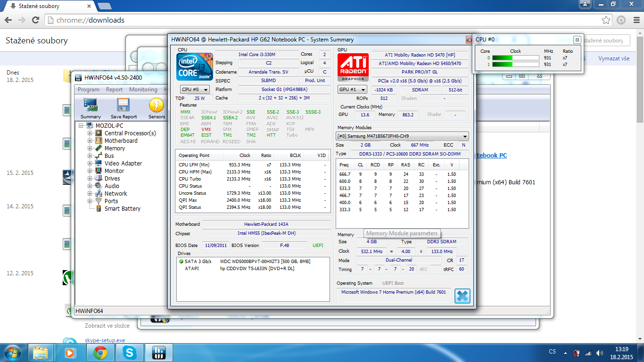Click the HWiNFO taskbar icon
This screenshot has width=644, height=362.
click(x=159, y=353)
